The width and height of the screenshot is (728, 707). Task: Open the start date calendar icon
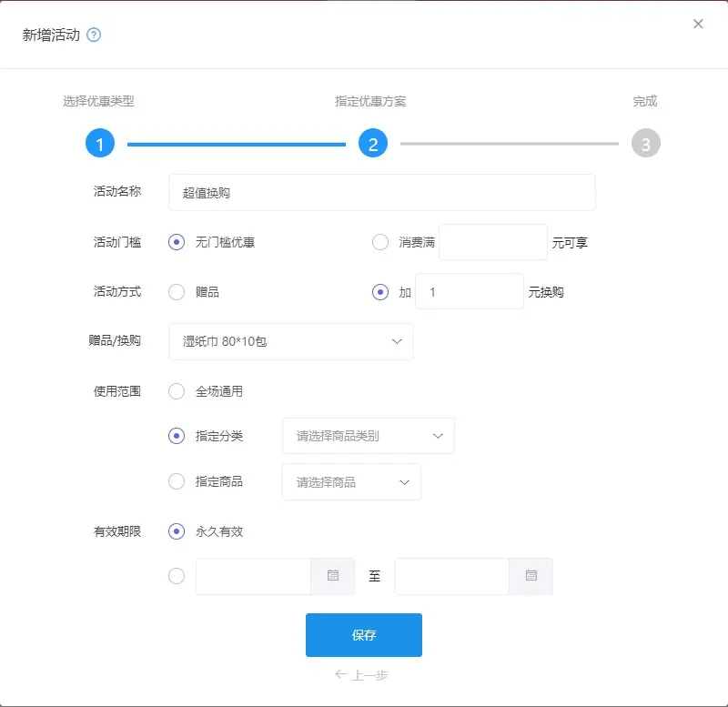click(x=332, y=576)
